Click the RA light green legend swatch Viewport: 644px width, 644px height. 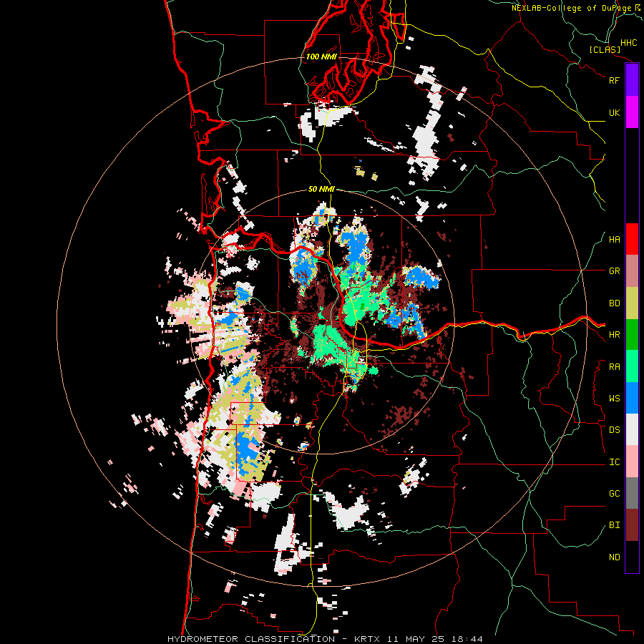(632, 366)
